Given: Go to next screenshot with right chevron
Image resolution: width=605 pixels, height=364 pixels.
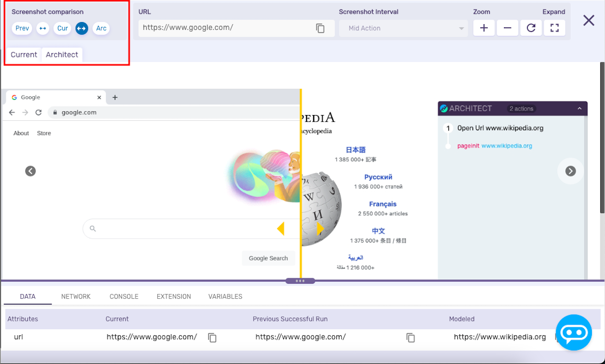Looking at the screenshot, I should tap(571, 171).
